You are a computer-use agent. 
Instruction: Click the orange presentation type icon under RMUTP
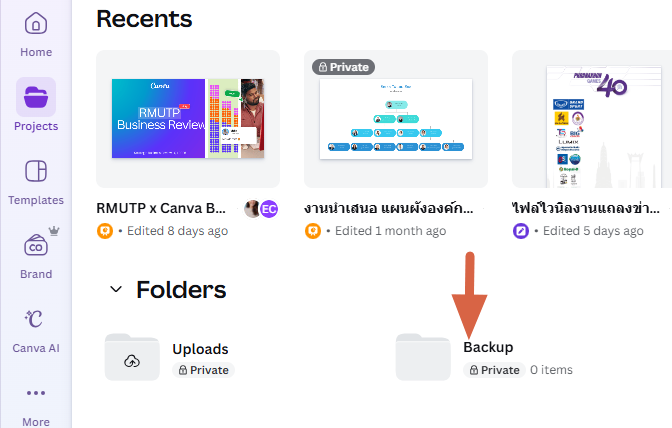point(104,231)
